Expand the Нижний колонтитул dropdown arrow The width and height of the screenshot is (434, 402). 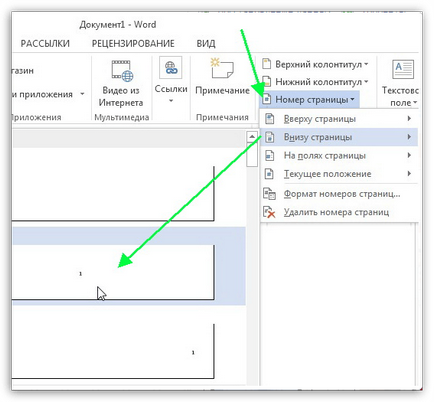366,82
